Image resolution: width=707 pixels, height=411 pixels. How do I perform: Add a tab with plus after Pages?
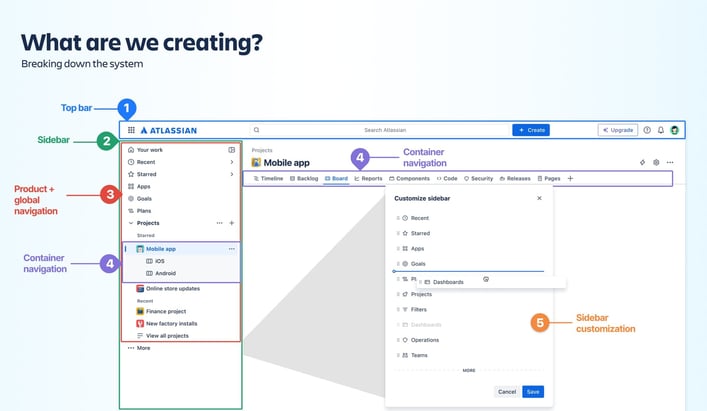tap(570, 178)
